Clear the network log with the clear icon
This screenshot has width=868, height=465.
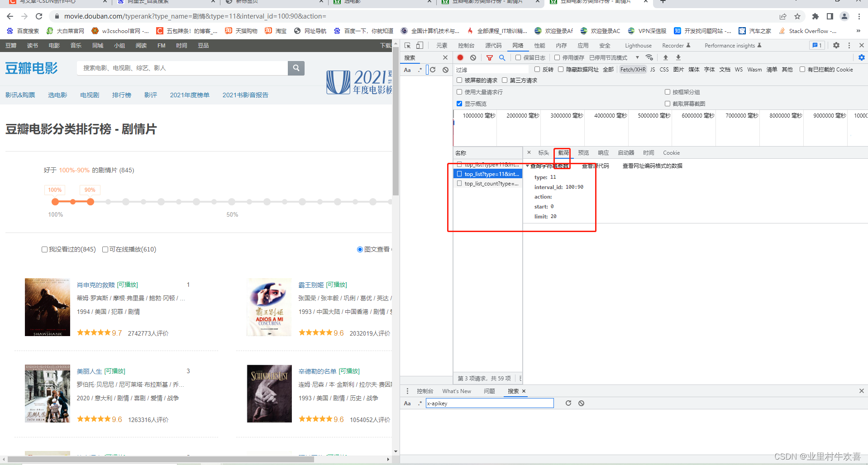point(473,57)
